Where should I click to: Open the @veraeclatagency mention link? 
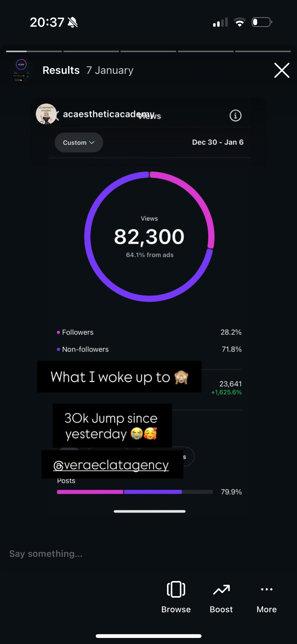pyautogui.click(x=111, y=465)
